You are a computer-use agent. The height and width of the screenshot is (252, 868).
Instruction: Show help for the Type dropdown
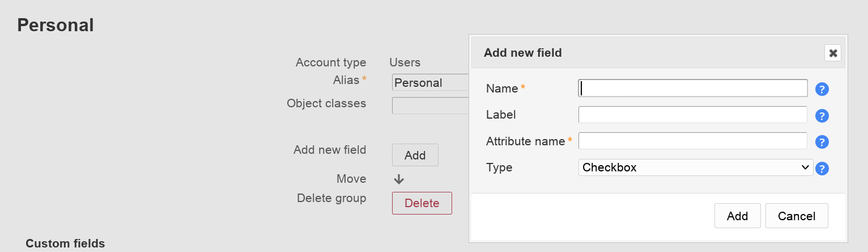pyautogui.click(x=822, y=169)
